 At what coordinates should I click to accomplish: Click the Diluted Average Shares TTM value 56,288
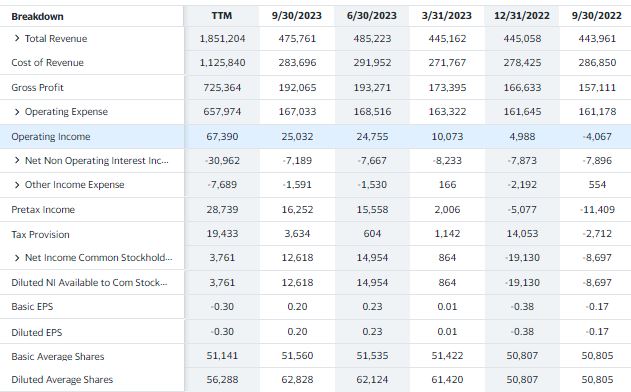tap(222, 380)
